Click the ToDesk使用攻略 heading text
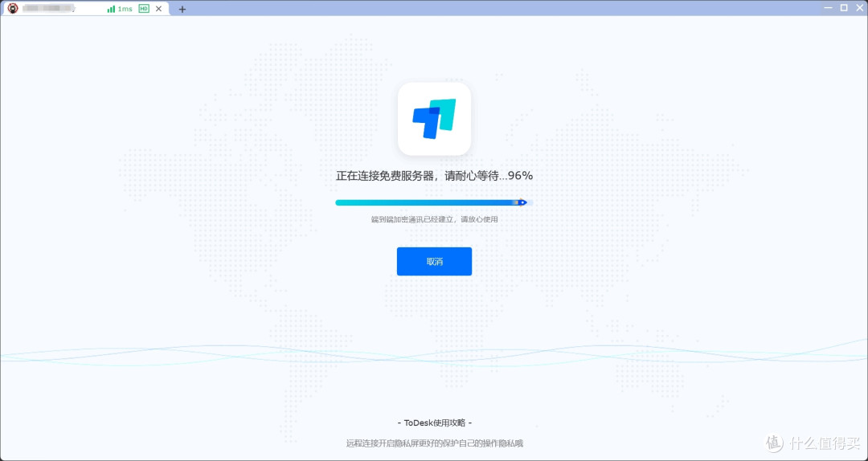The height and width of the screenshot is (461, 868). pyautogui.click(x=435, y=422)
